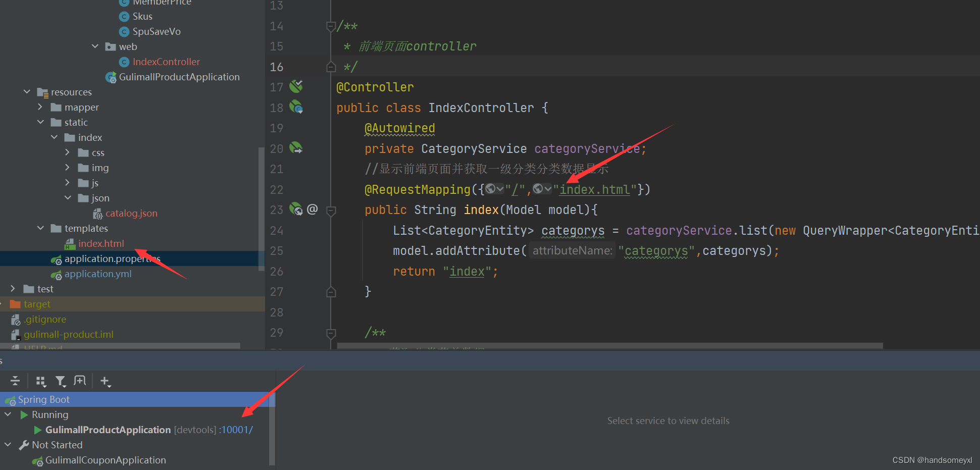Viewport: 980px width, 470px height.
Task: Collapse the index folder under static
Action: (x=55, y=137)
